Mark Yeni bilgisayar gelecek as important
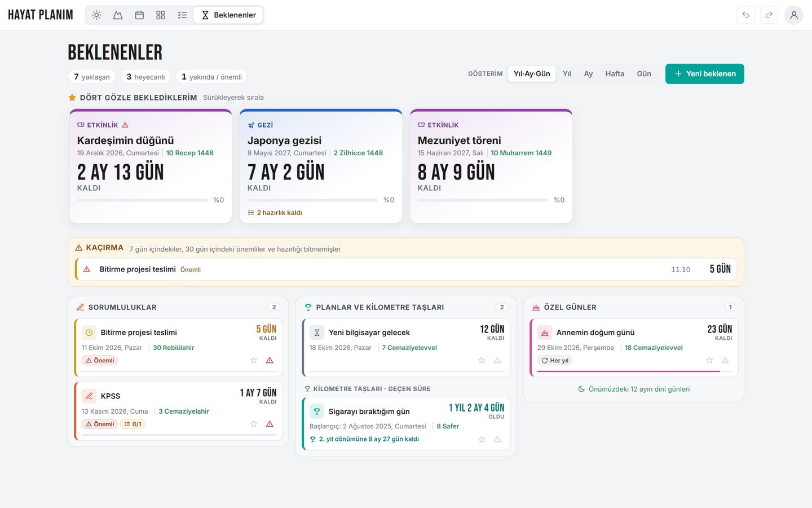Viewport: 812px width, 508px height. (497, 360)
